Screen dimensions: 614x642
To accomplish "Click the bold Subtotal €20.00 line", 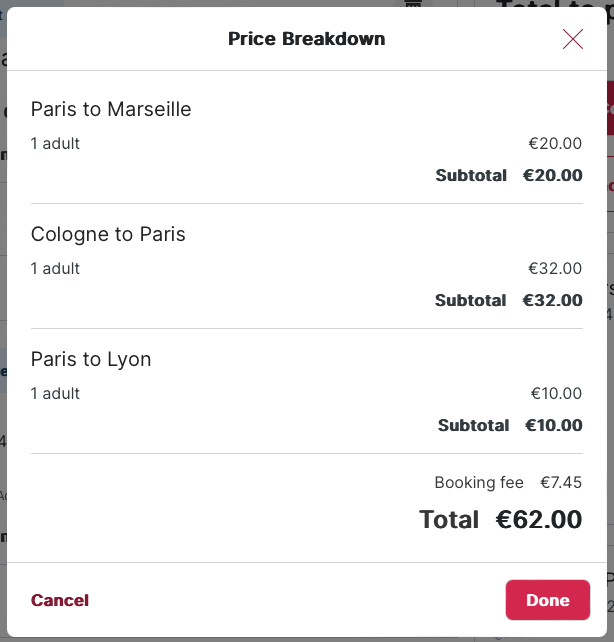I will pyautogui.click(x=509, y=175).
